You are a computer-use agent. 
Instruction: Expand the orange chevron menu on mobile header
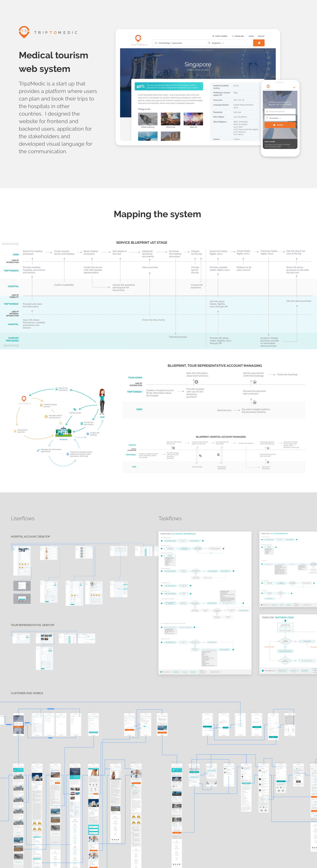(x=294, y=88)
